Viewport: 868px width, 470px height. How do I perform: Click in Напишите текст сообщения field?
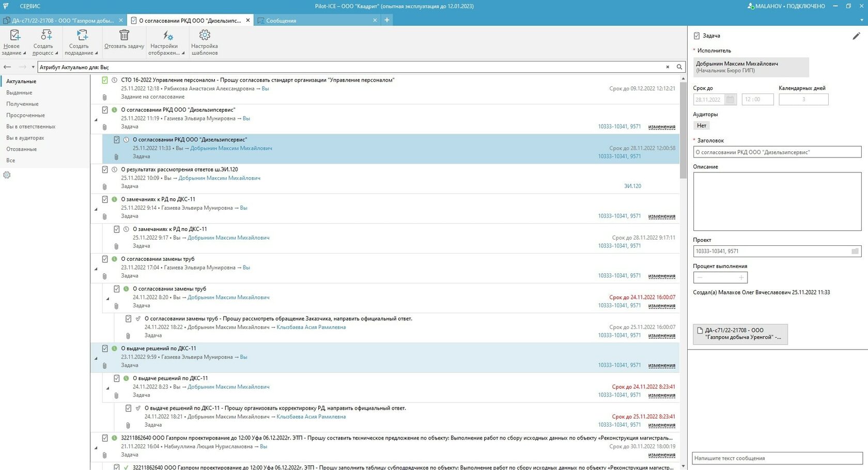(777, 458)
